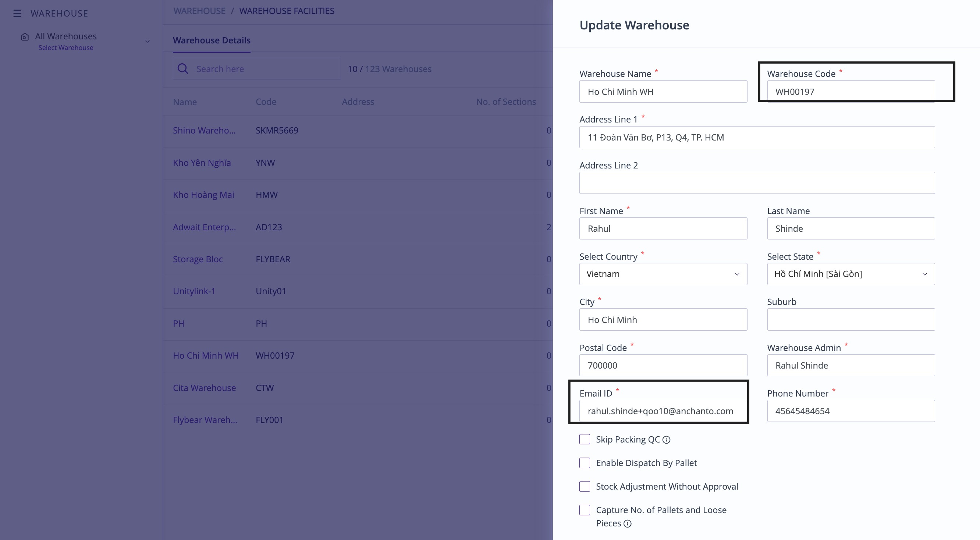Viewport: 980px width, 540px height.
Task: Open Cita Warehouse entry
Action: tap(204, 388)
